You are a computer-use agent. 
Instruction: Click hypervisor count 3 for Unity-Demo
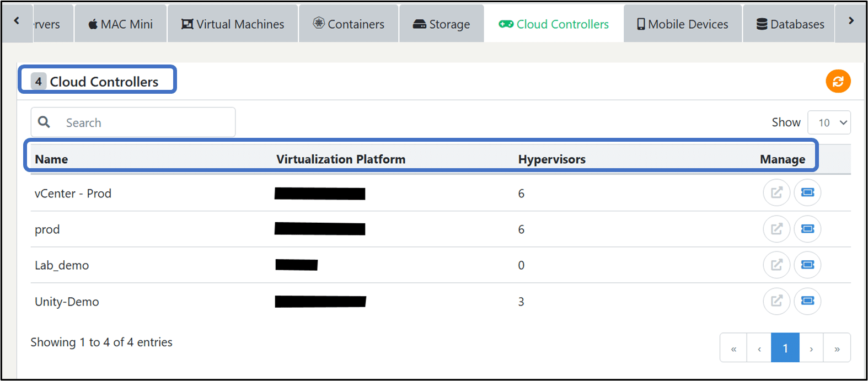pos(521,302)
